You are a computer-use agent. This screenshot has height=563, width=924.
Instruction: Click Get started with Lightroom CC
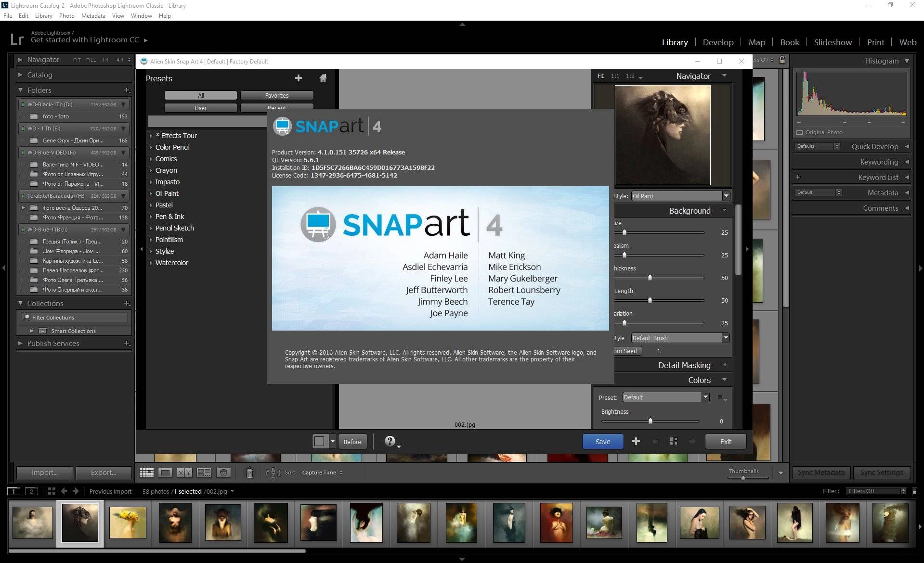point(85,40)
